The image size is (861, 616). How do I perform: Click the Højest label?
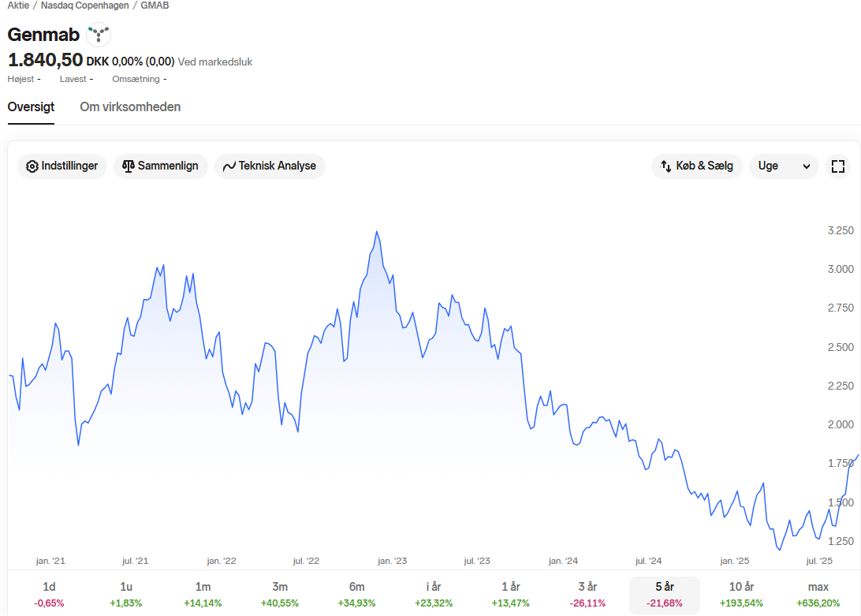pyautogui.click(x=20, y=79)
